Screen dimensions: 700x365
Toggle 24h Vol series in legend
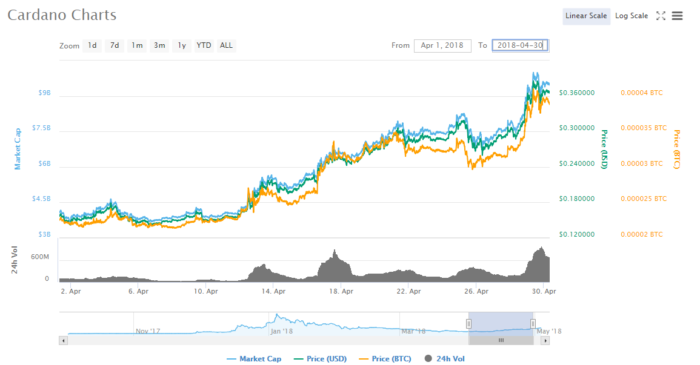click(x=445, y=359)
